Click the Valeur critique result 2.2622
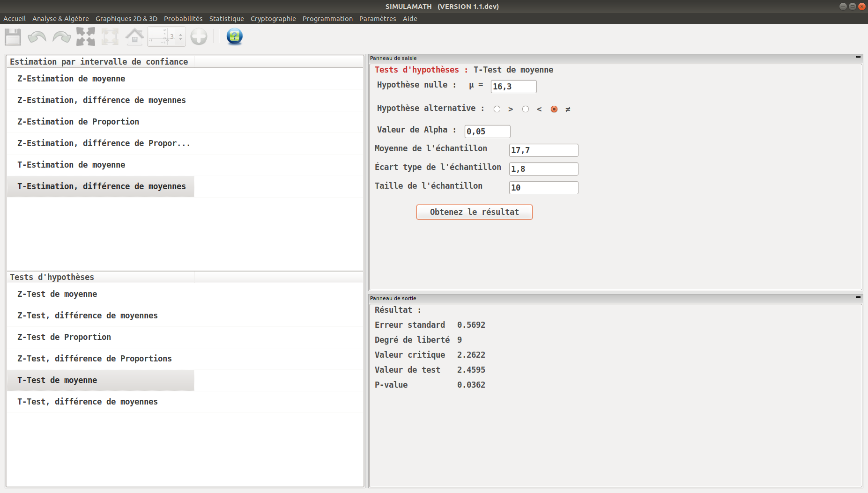The width and height of the screenshot is (868, 493). point(471,355)
